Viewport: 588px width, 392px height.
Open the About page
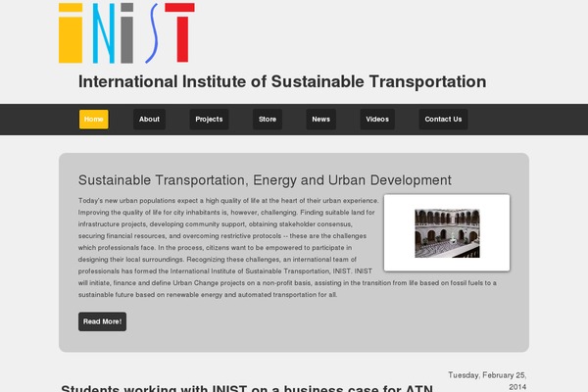point(149,120)
